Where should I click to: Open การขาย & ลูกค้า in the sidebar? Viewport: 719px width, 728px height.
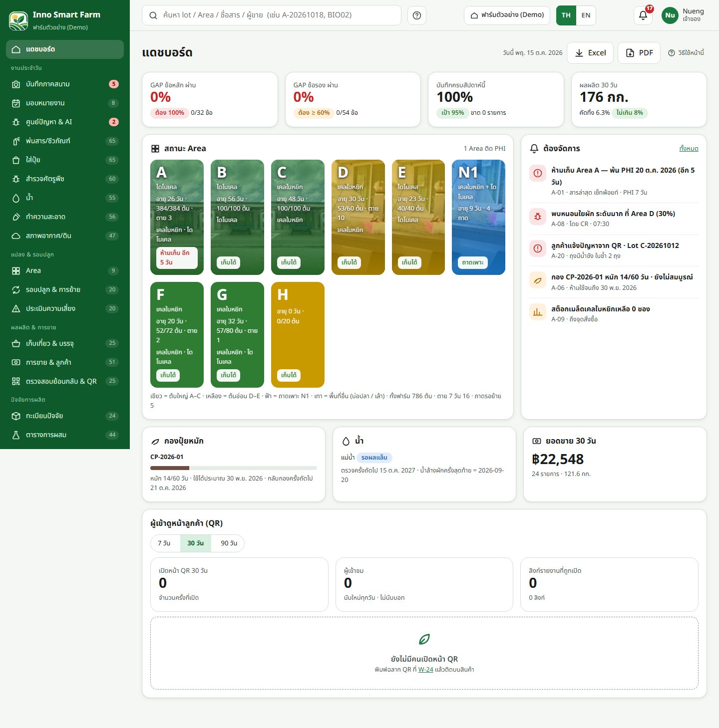pyautogui.click(x=65, y=362)
